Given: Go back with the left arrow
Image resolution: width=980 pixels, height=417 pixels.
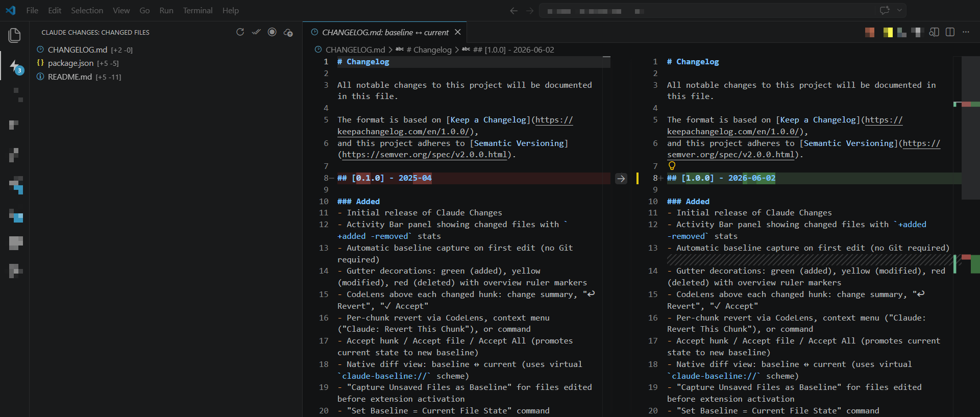Looking at the screenshot, I should 513,11.
